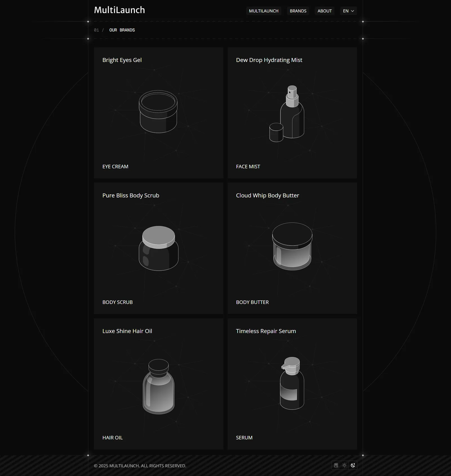Enable dark mode with the moon icon
Image resolution: width=451 pixels, height=476 pixels.
(353, 465)
